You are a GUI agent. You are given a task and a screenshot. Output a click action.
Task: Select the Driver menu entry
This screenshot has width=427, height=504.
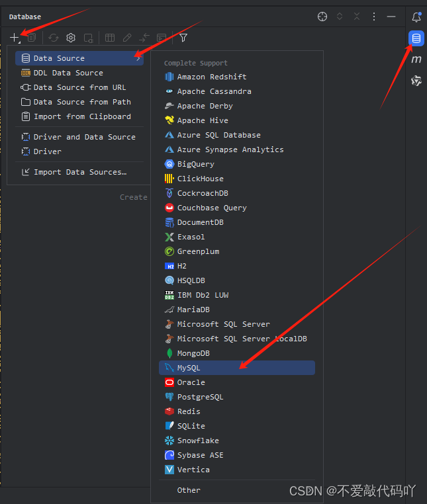[x=79, y=151]
